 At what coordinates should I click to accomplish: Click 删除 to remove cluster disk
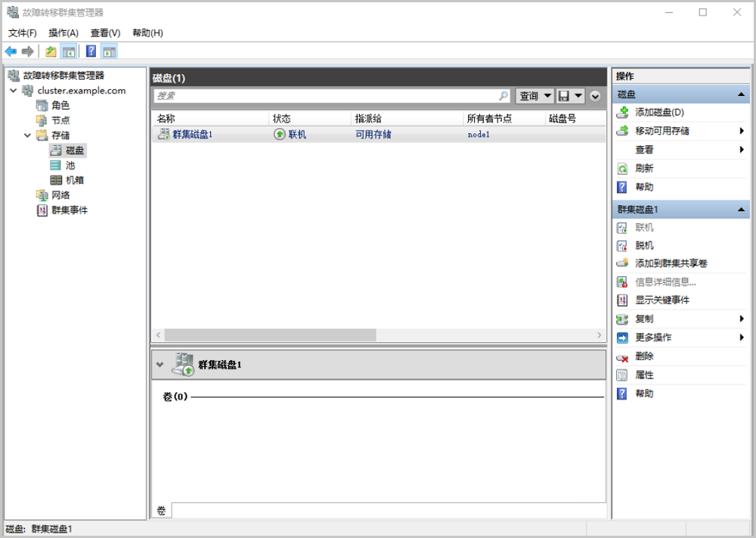point(644,356)
